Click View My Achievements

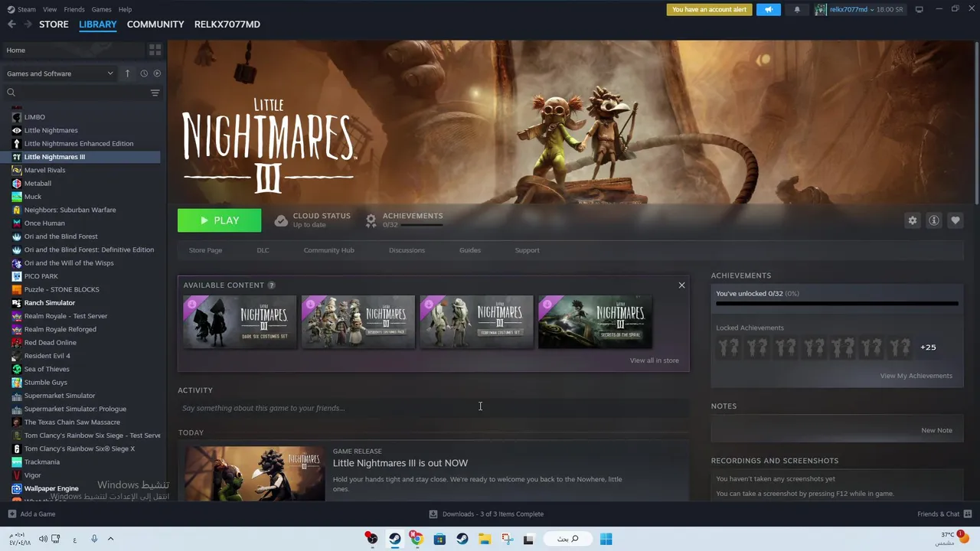pos(916,376)
